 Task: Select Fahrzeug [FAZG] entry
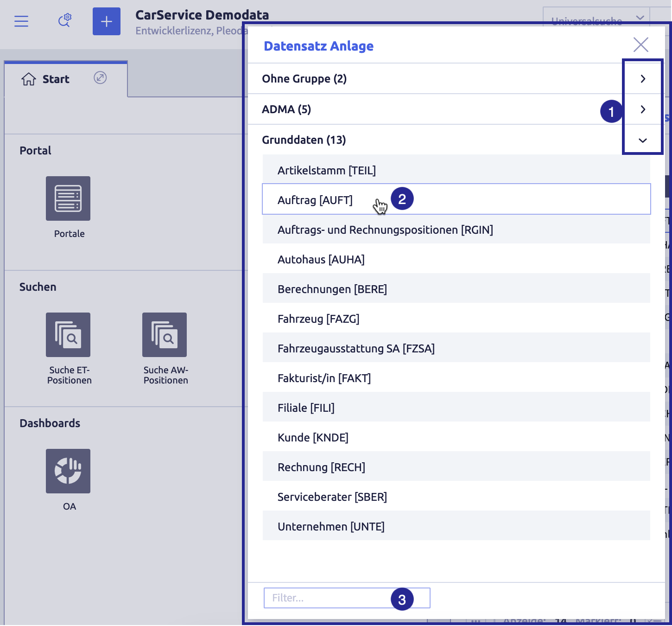click(x=456, y=319)
